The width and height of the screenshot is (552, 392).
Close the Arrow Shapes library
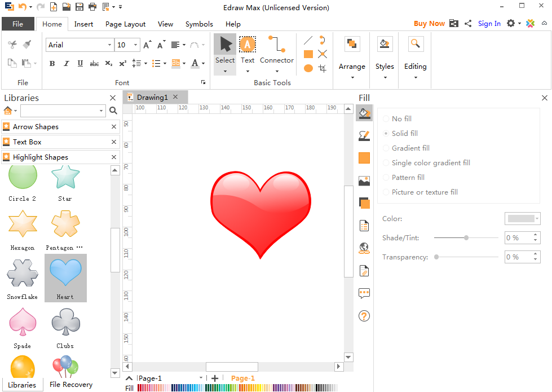tap(114, 126)
